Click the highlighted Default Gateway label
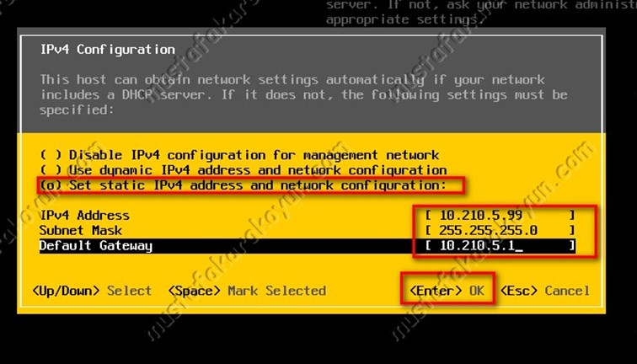Screen dimensions: 637x364 pos(96,245)
